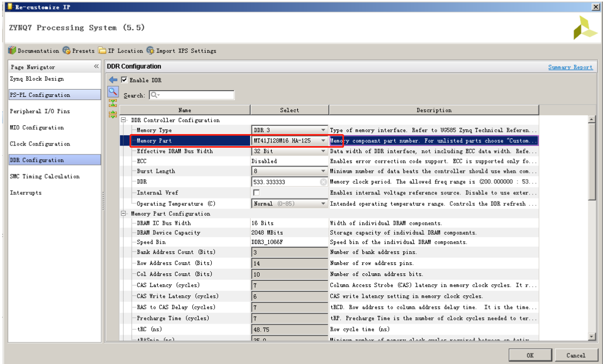Select the DRAM Device Capacity row
The height and width of the screenshot is (364, 603).
pos(329,233)
